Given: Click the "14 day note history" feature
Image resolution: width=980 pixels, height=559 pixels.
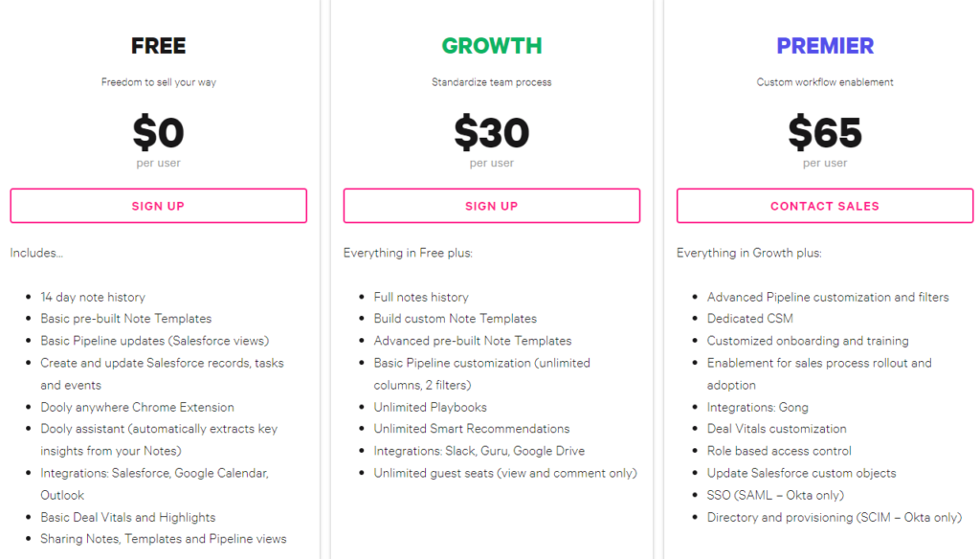Looking at the screenshot, I should coord(93,297).
